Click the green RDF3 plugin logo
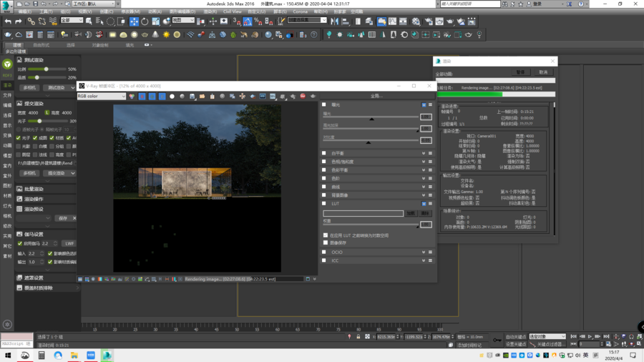The image size is (644, 362). tap(7, 64)
